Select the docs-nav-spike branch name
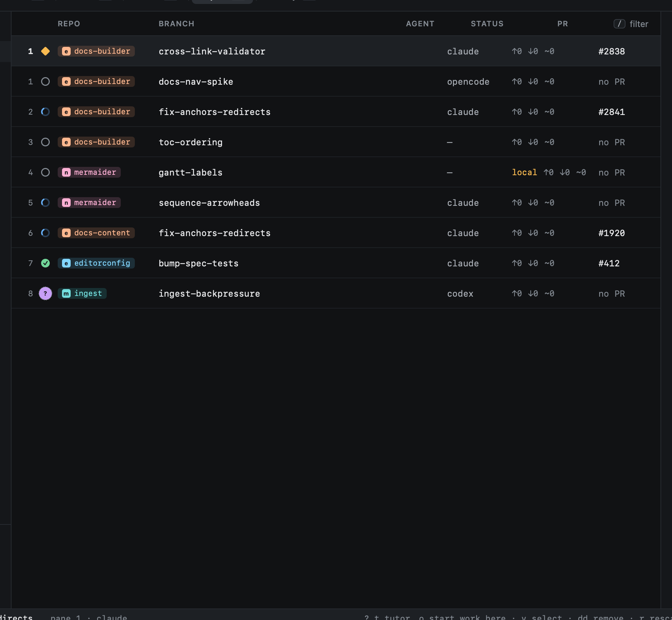672x620 pixels. pyautogui.click(x=196, y=82)
